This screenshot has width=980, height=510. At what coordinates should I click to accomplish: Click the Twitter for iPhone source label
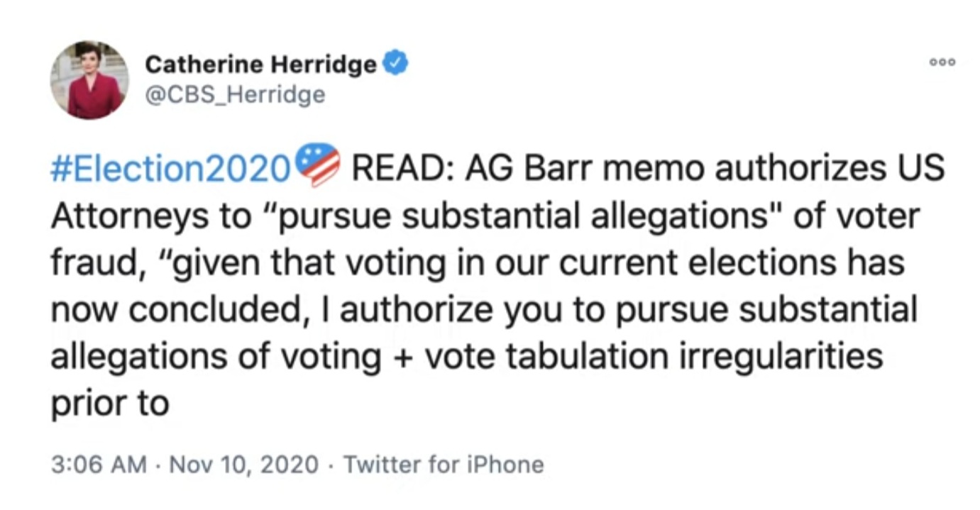click(444, 465)
